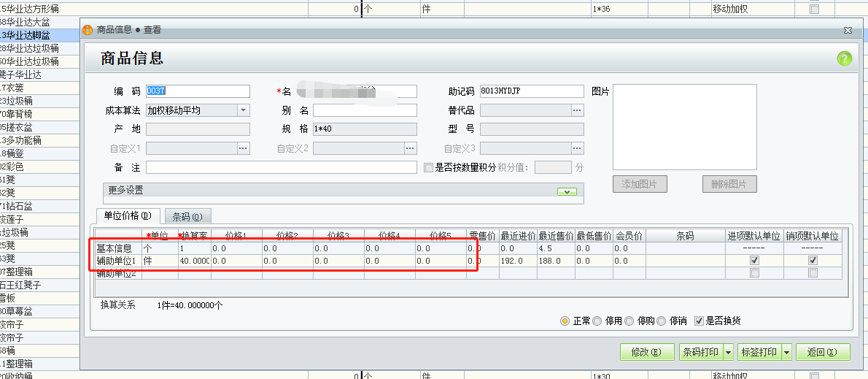Click the 条码打印 button
This screenshot has width=868, height=379.
(701, 352)
